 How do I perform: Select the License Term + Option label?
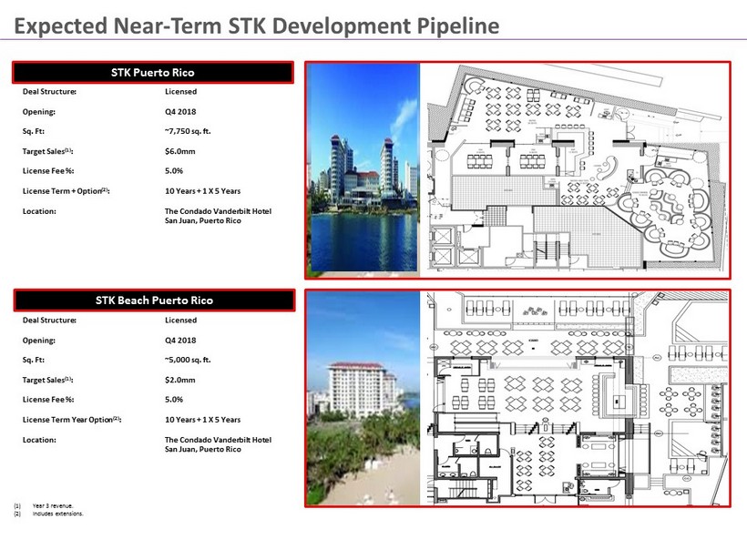click(x=71, y=191)
